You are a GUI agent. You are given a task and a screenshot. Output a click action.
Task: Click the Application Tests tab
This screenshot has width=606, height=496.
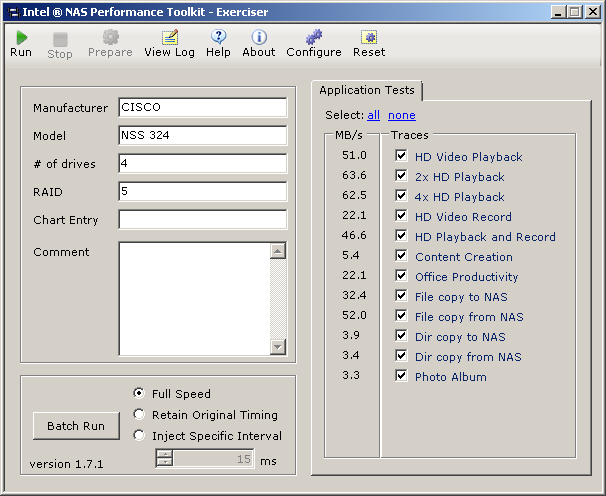pos(367,90)
